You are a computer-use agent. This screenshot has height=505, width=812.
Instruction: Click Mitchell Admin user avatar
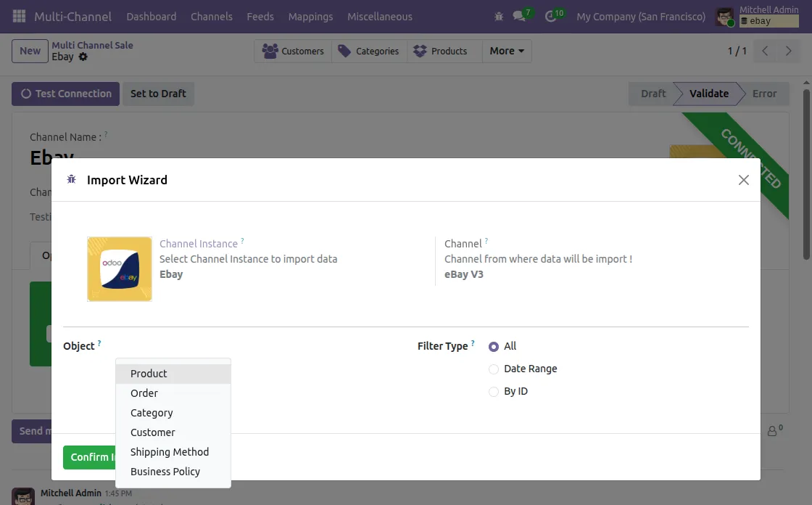click(x=724, y=17)
